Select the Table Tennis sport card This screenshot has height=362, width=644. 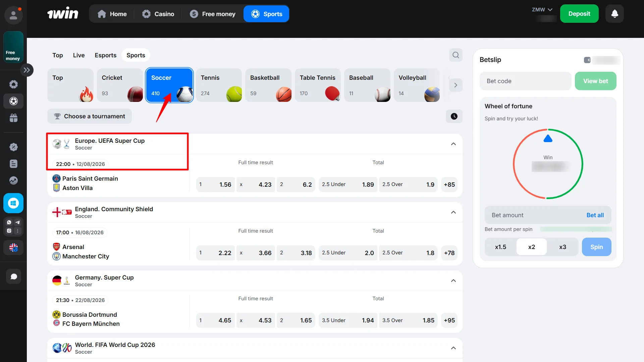pyautogui.click(x=318, y=85)
